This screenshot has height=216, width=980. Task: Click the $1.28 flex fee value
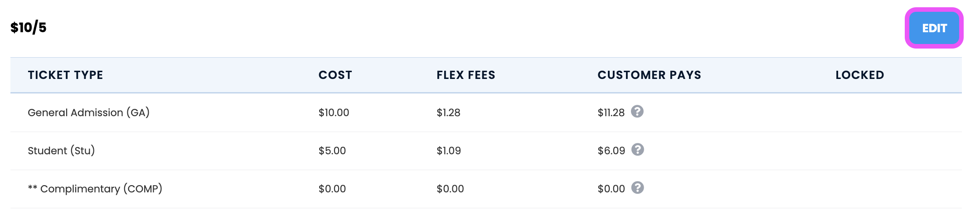pos(448,113)
